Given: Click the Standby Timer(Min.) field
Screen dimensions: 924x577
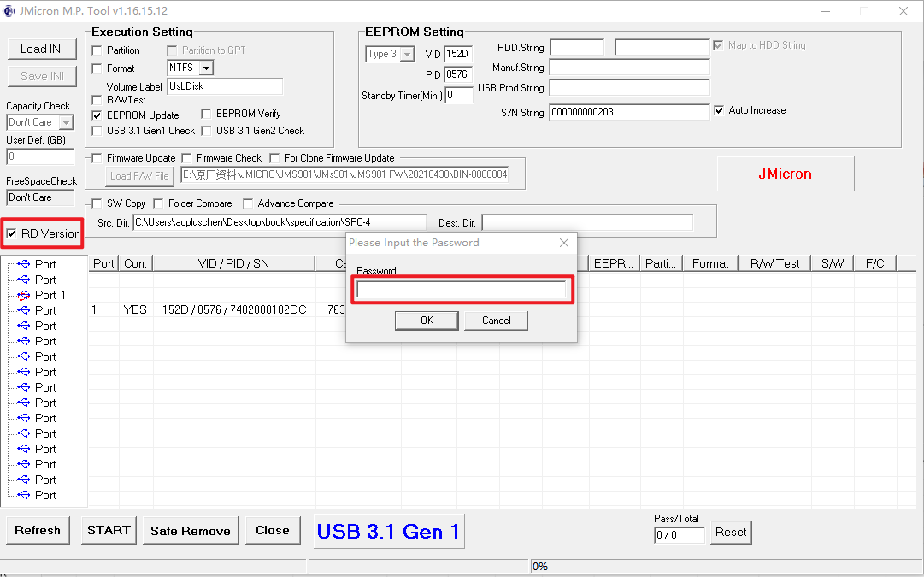Looking at the screenshot, I should tap(459, 95).
